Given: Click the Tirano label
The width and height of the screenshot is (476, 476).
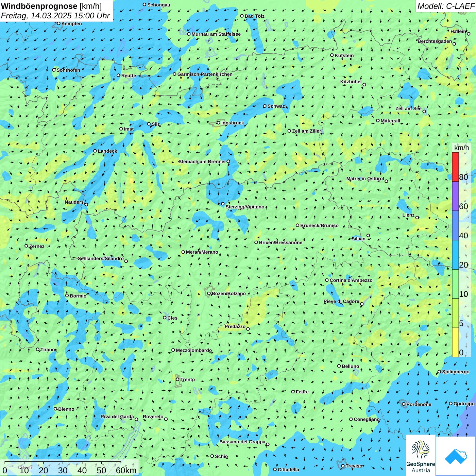Looking at the screenshot, I should (x=48, y=350).
